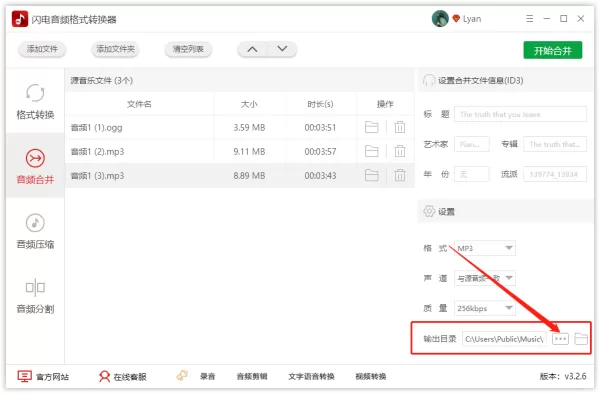Image resolution: width=600 pixels, height=394 pixels.
Task: Click the 3.59 MB size cell
Action: (249, 127)
